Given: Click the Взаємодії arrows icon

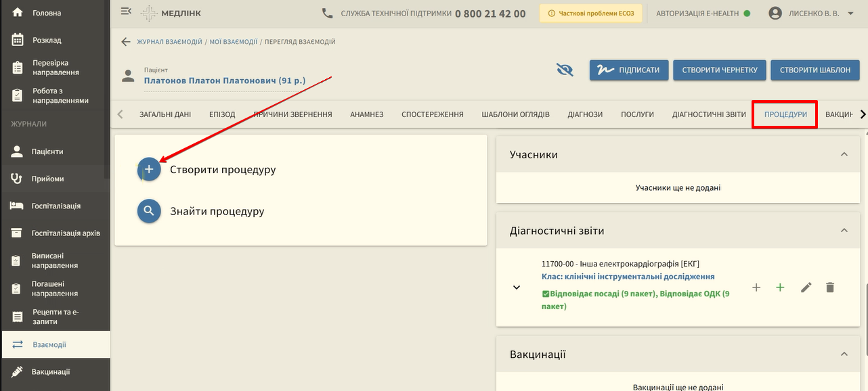Looking at the screenshot, I should 18,344.
